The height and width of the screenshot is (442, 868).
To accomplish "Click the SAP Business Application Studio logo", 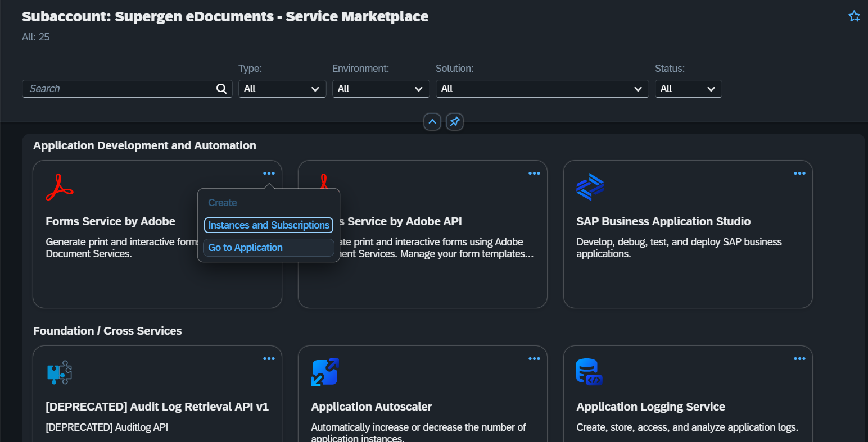I will coord(590,187).
